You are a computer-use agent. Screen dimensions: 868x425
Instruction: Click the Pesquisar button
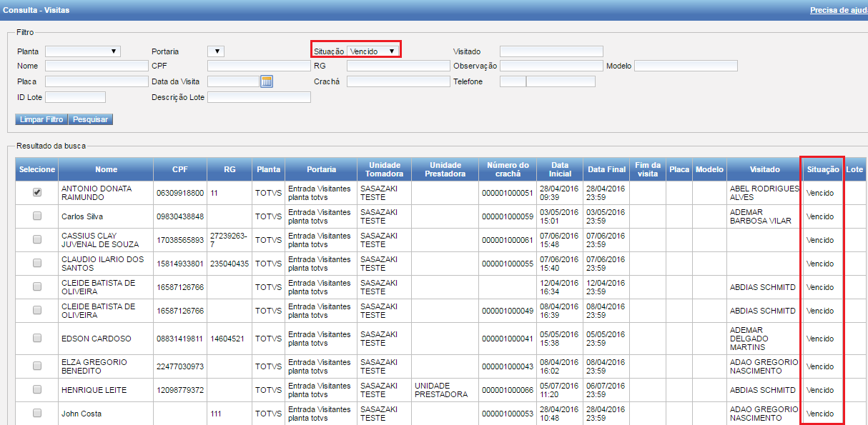(90, 119)
